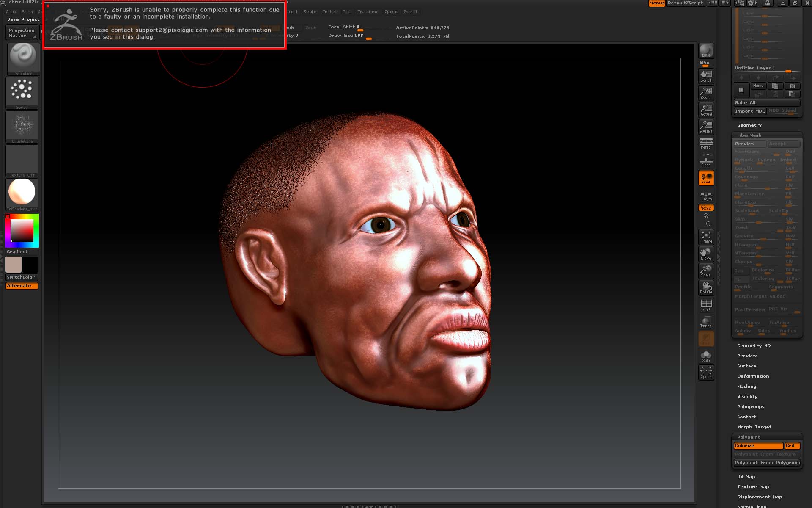Disable the Colorize polypaint toggle
Image resolution: width=812 pixels, height=508 pixels.
757,445
